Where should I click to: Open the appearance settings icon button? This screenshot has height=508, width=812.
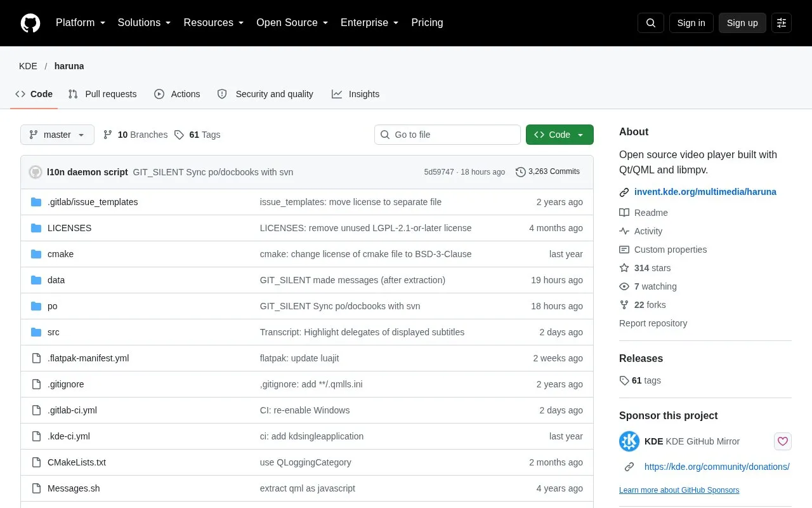(782, 23)
